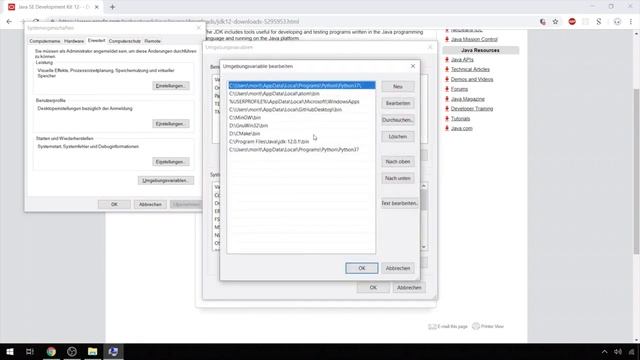Click the Nach oben button
This screenshot has width=640, height=360.
(x=398, y=162)
